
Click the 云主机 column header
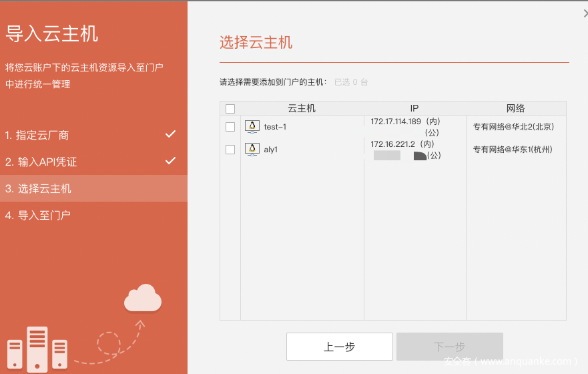tap(302, 108)
